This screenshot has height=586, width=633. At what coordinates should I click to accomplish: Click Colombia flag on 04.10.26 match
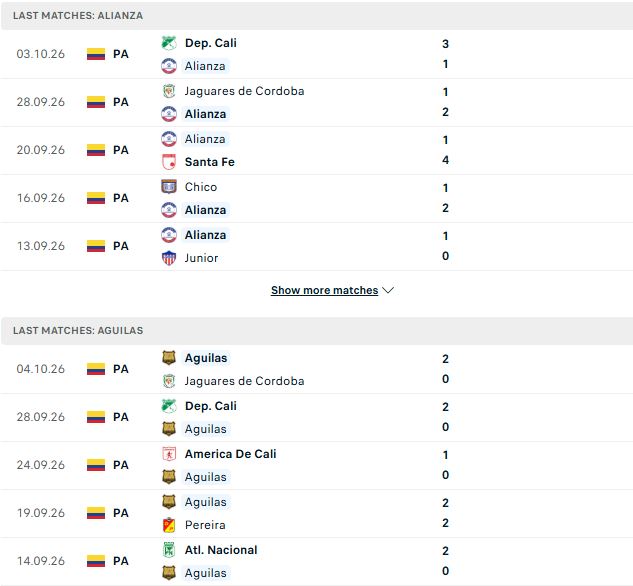(x=96, y=369)
